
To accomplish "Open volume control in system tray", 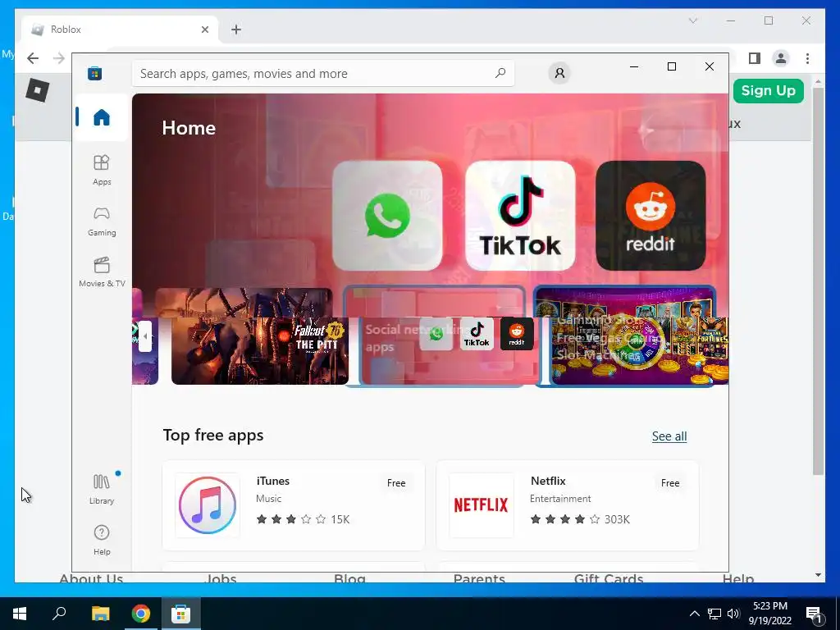I will click(733, 614).
